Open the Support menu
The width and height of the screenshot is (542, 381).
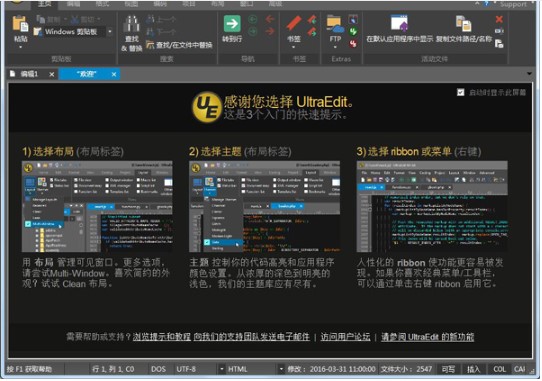[513, 4]
